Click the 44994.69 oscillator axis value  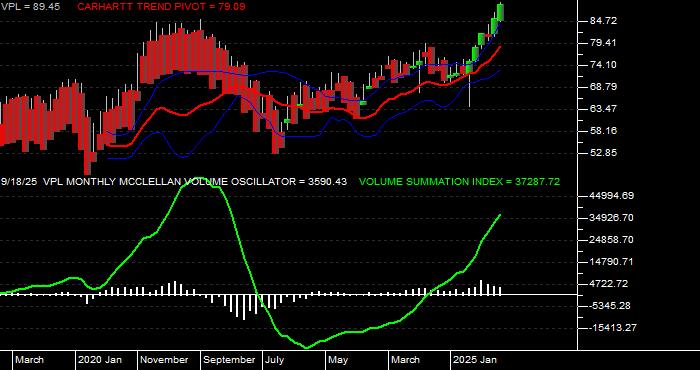[612, 196]
